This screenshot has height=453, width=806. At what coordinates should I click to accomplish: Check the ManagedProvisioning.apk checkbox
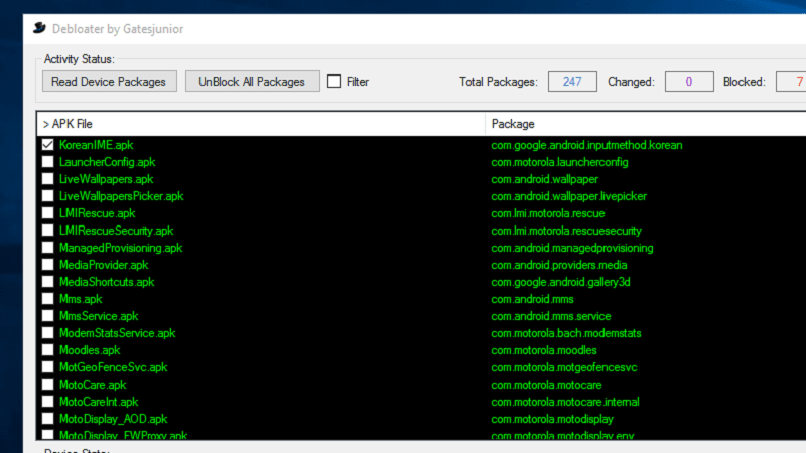[47, 248]
